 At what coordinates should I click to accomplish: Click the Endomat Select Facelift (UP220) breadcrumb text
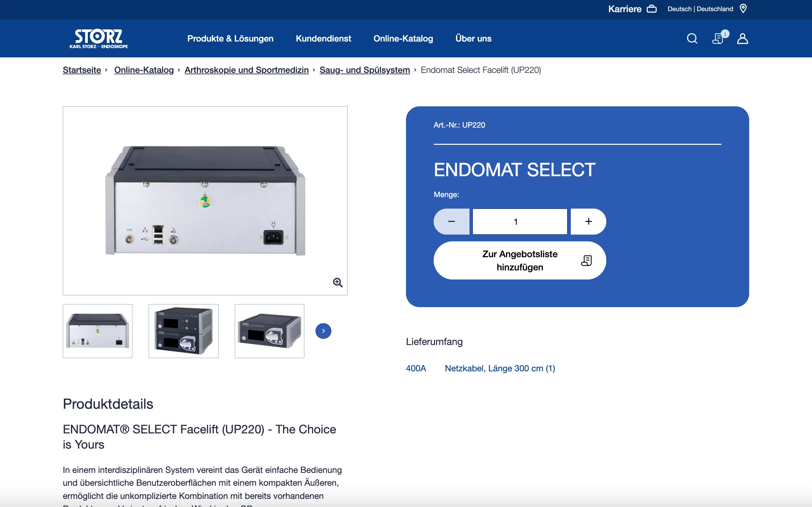pyautogui.click(x=481, y=70)
